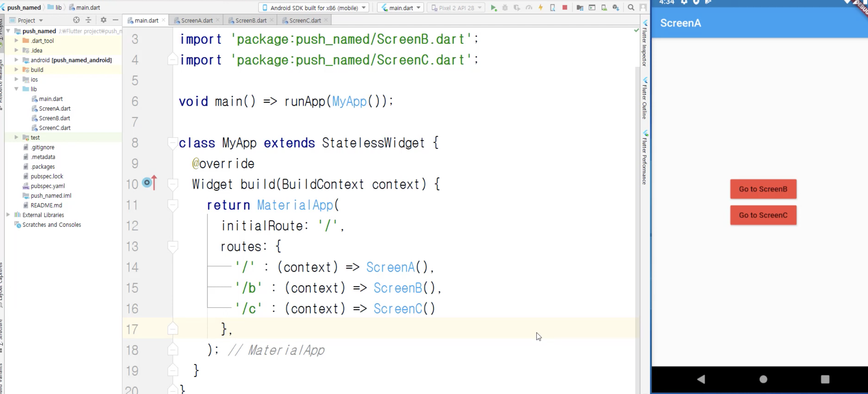
Task: Switch to the ScreenB.dart editor tab
Action: tap(250, 20)
